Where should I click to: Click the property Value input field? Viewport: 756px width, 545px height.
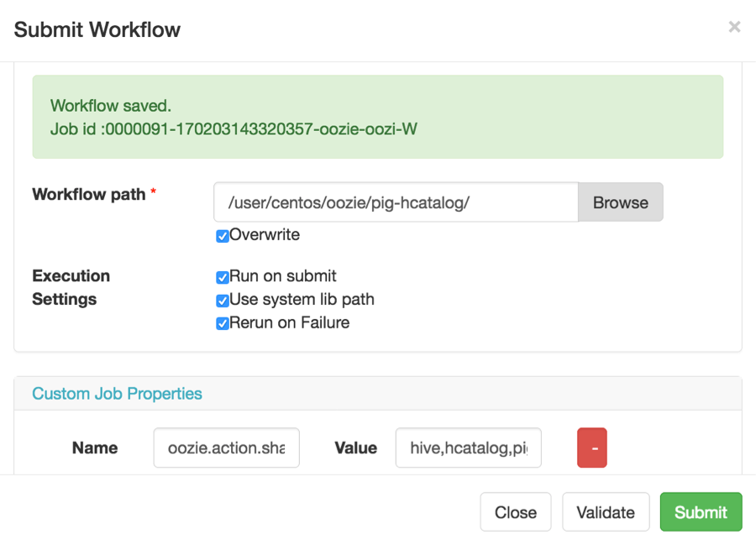click(469, 448)
